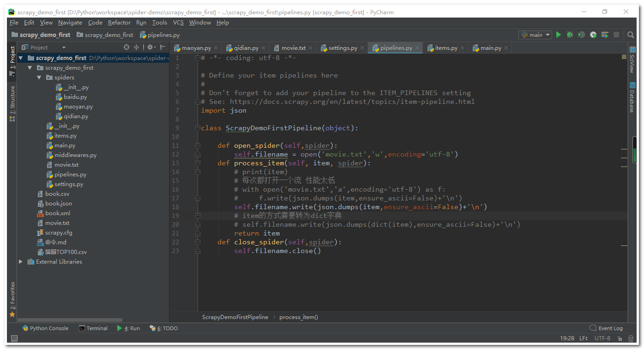Viewport: 644px width, 350px height.
Task: Open the scrapy docs URL in comment
Action: coord(352,102)
